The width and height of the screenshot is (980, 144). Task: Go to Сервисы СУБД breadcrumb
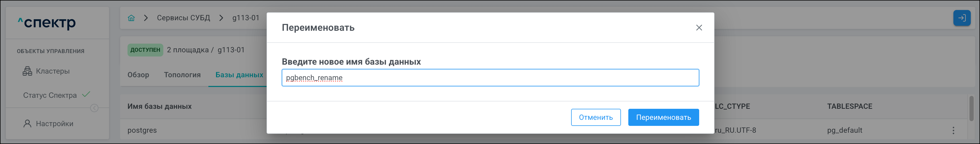(x=183, y=18)
